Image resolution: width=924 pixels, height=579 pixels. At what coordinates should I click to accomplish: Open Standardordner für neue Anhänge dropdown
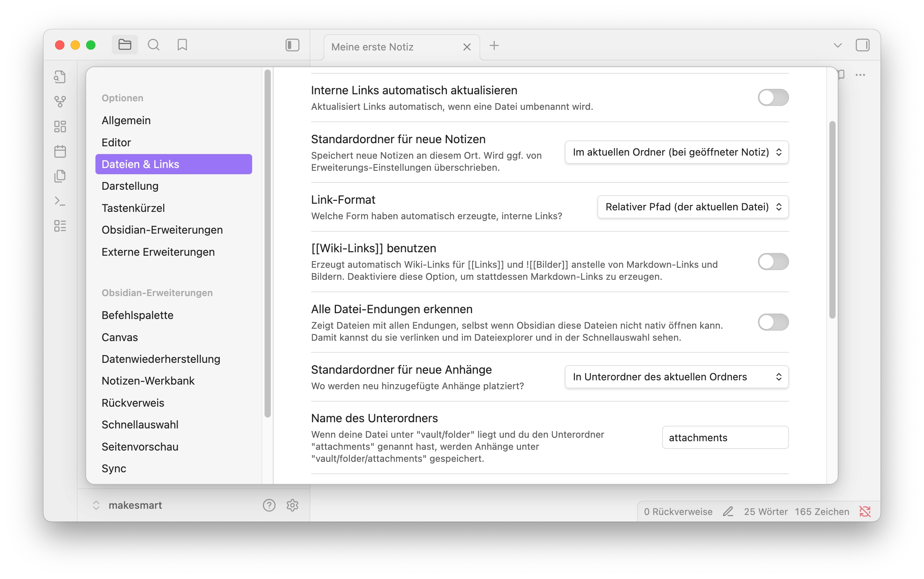(677, 377)
